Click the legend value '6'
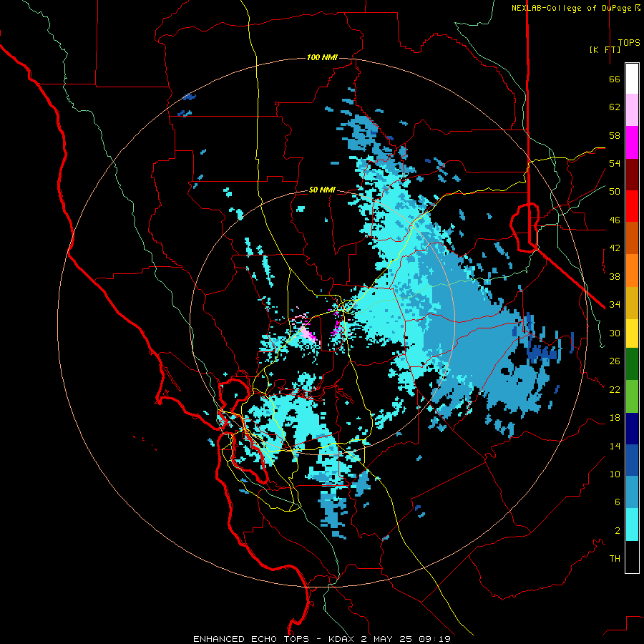 (618, 502)
